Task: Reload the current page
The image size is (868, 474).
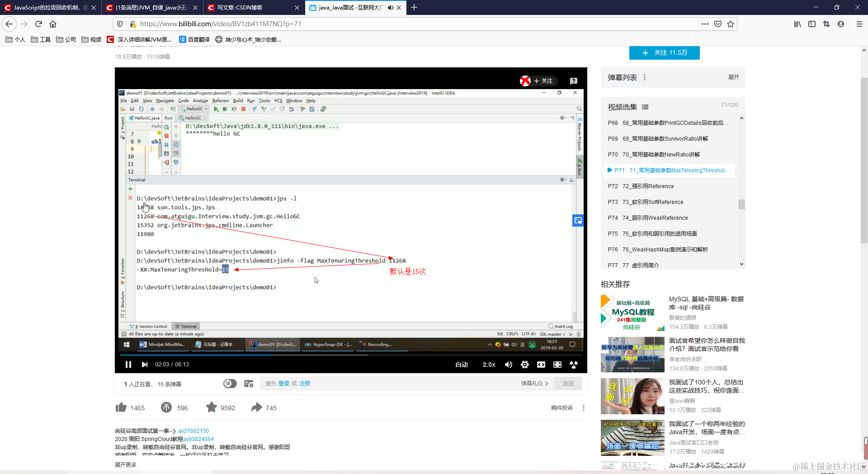Action: [38, 24]
